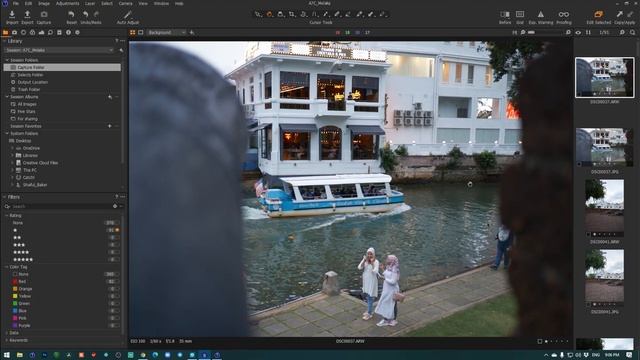Click the Auto Adjust wand icon
This screenshot has height=360, width=640.
pyautogui.click(x=127, y=14)
